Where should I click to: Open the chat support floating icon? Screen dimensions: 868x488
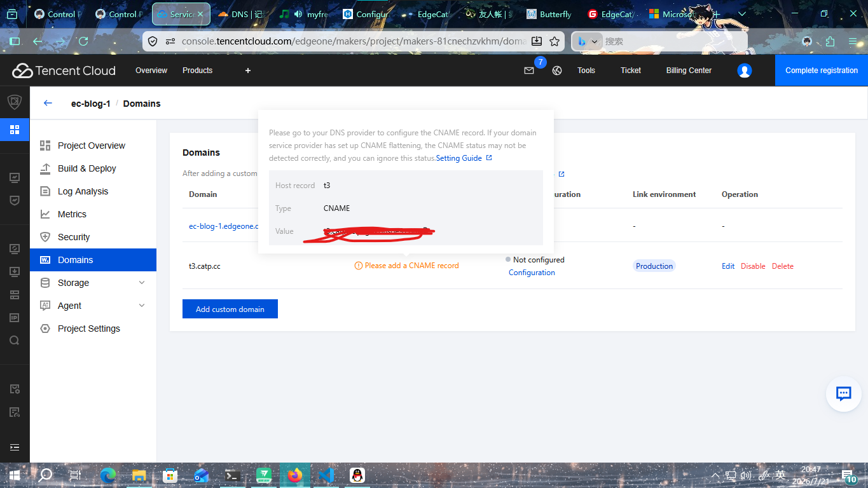click(x=843, y=394)
